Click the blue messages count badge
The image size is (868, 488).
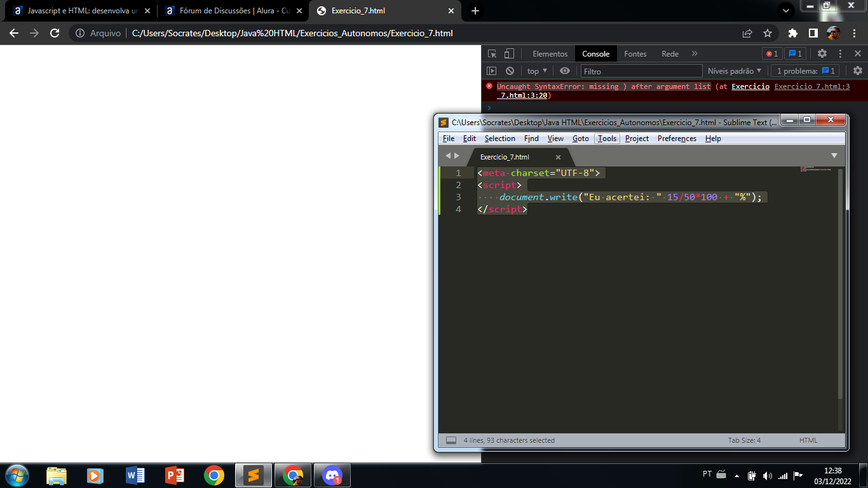[796, 54]
